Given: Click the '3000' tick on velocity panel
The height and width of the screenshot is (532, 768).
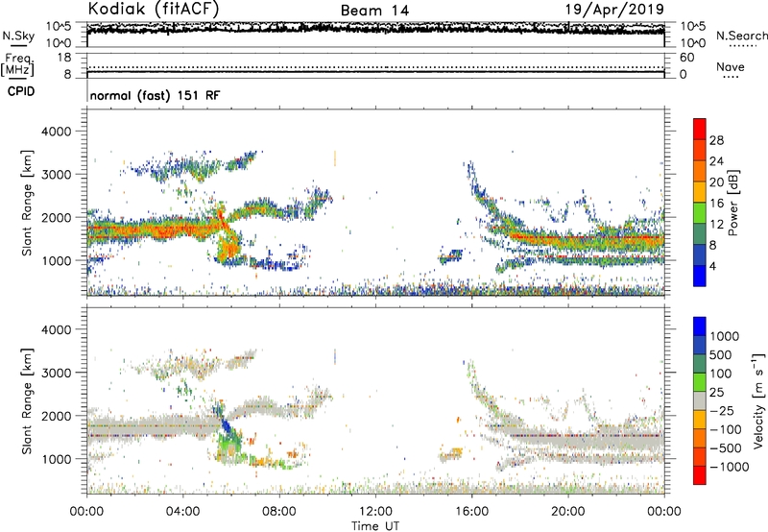Looking at the screenshot, I should 56,373.
